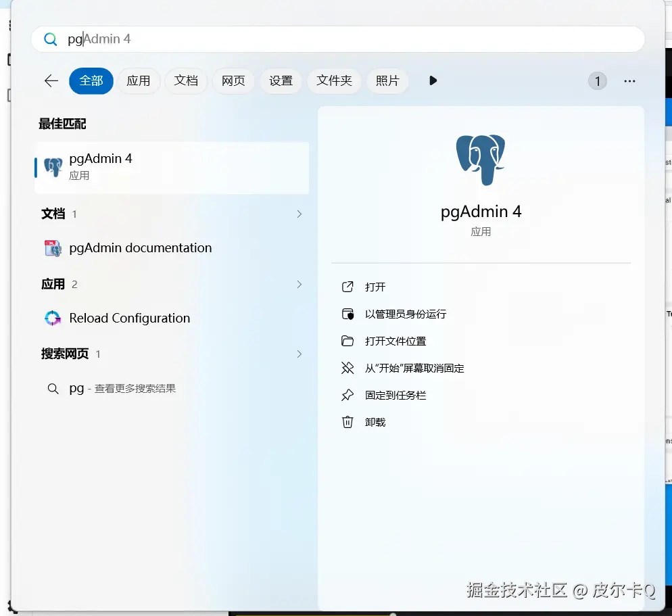The height and width of the screenshot is (616, 672).
Task: Click the magnifier icon beside pg web search
Action: [x=53, y=389]
